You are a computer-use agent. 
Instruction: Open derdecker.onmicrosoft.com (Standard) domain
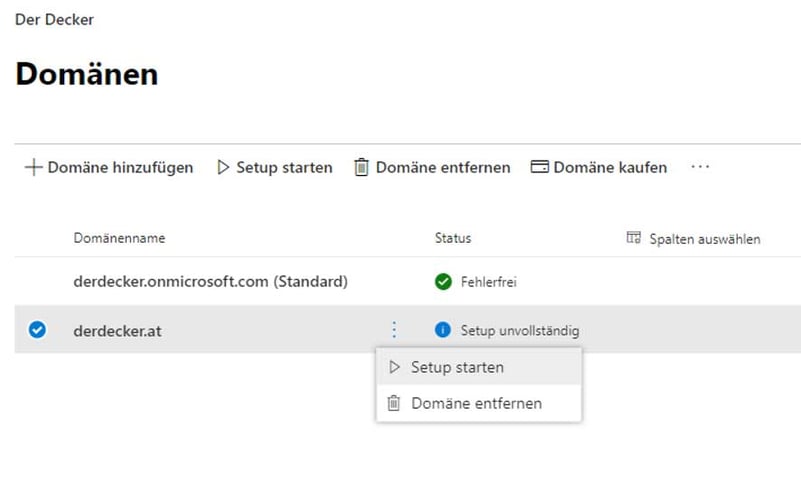[210, 281]
